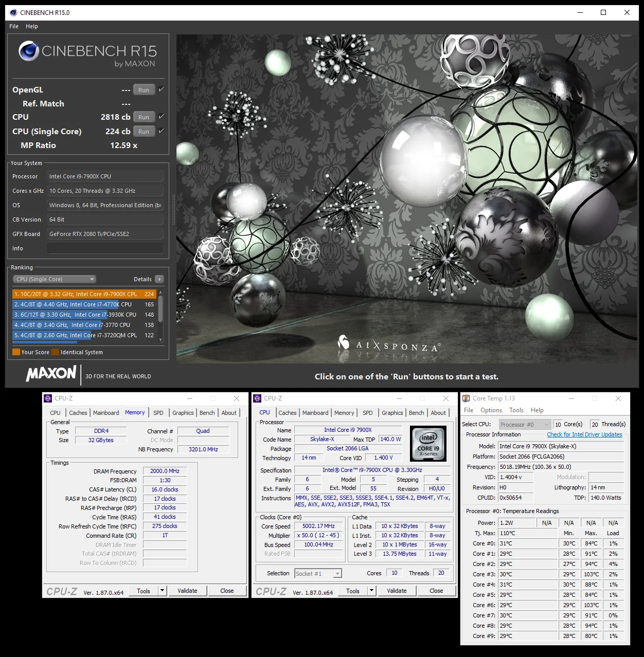Click the Identical System legend swatch

[55, 352]
